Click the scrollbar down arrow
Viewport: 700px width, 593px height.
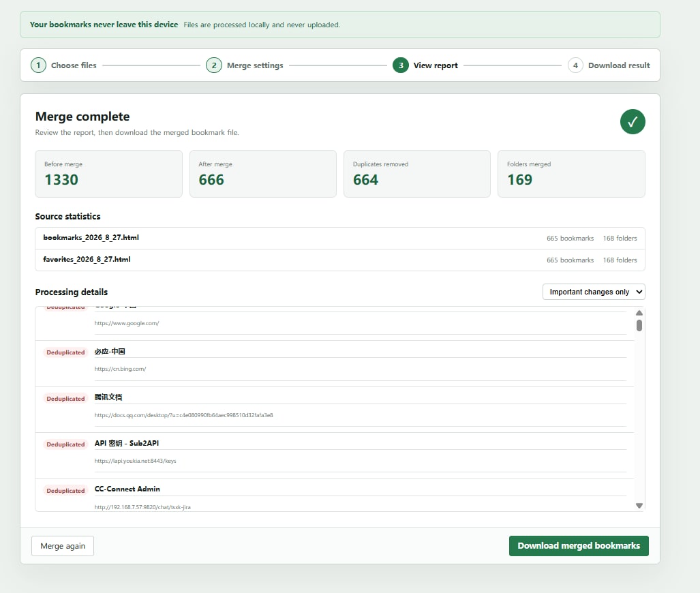tap(639, 506)
